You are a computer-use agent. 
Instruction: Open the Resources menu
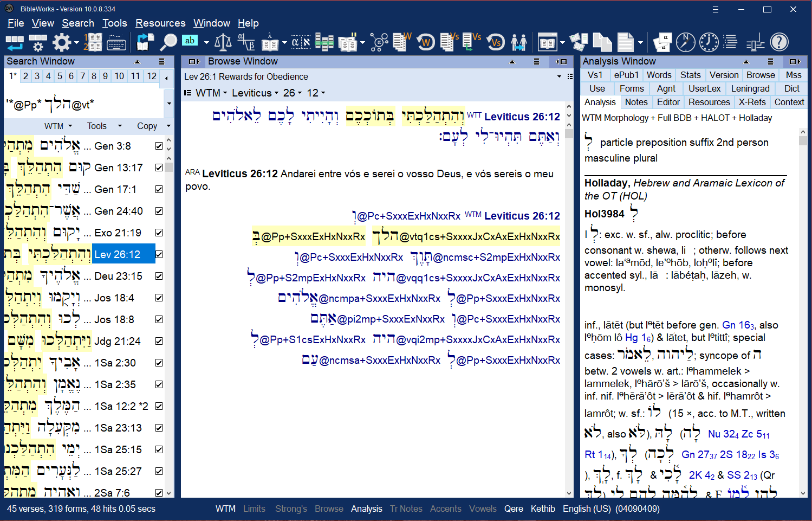[x=160, y=23]
